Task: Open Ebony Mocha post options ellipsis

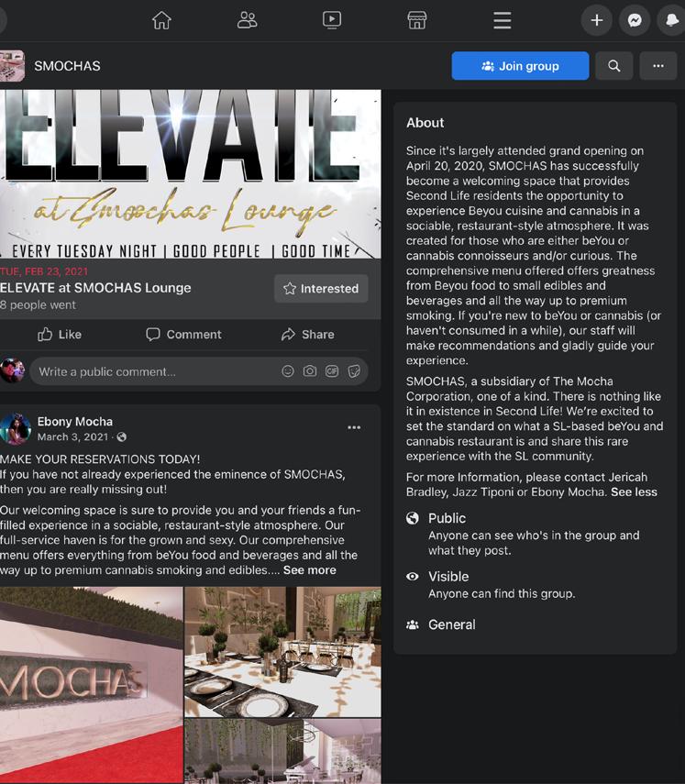Action: tap(354, 427)
